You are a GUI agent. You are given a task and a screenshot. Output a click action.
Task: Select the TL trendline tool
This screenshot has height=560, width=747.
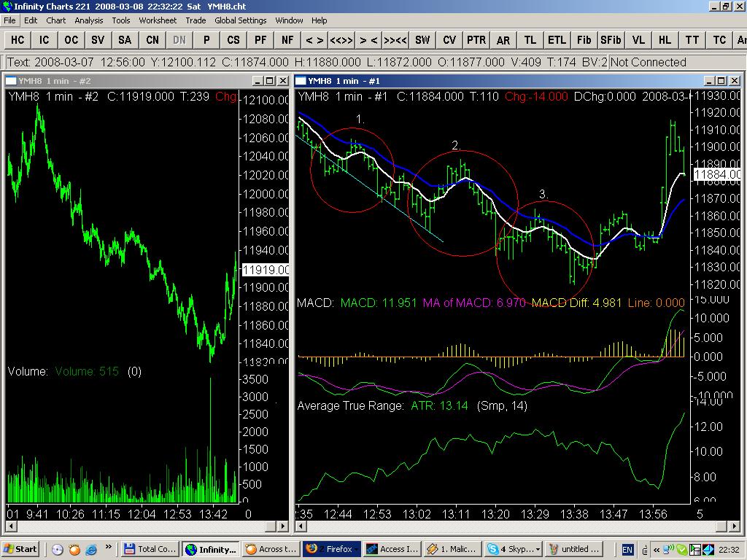click(530, 40)
